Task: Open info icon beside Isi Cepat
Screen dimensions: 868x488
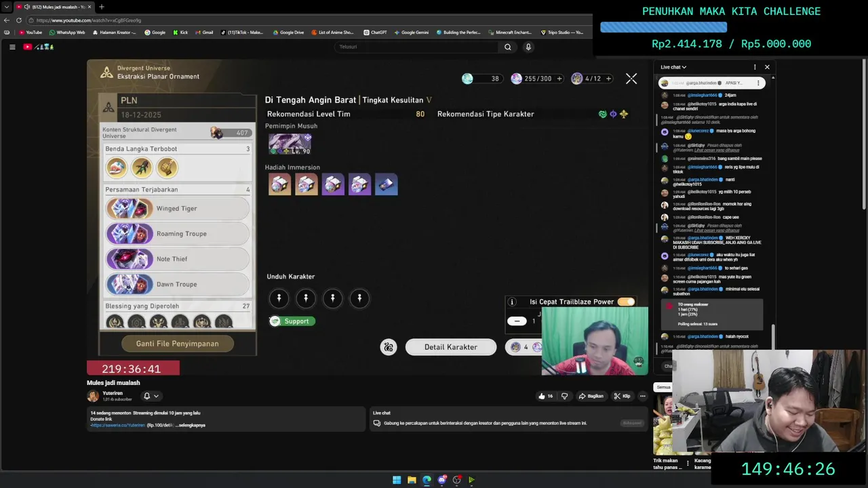Action: coord(513,302)
